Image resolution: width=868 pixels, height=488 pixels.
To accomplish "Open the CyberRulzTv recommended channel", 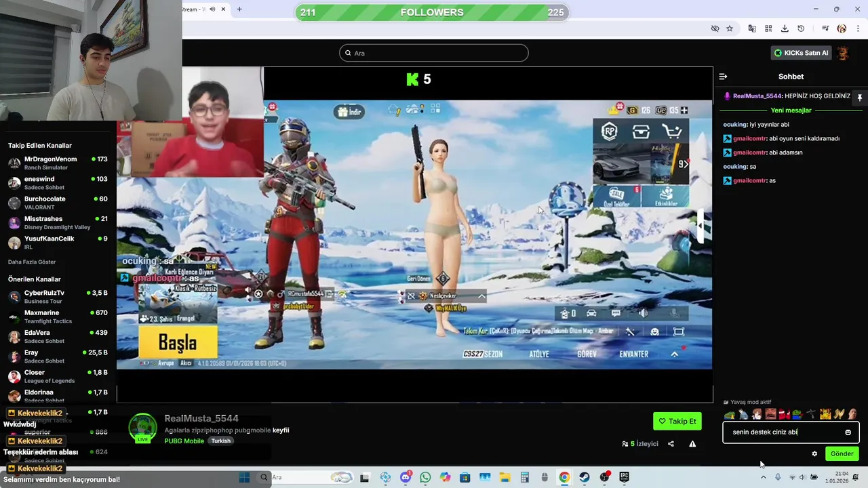I will (58, 297).
